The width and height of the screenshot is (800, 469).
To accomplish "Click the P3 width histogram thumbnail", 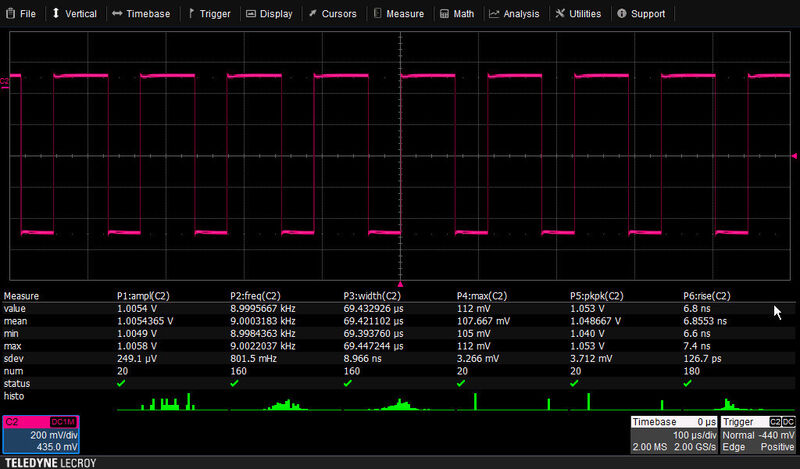I will pos(399,402).
